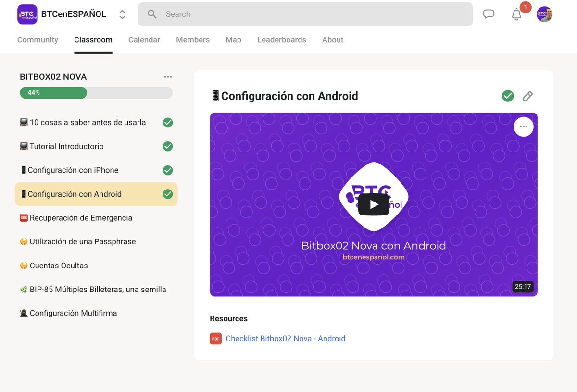Toggle completion check for 10 cosas lesson
Image resolution: width=577 pixels, height=392 pixels.
168,123
